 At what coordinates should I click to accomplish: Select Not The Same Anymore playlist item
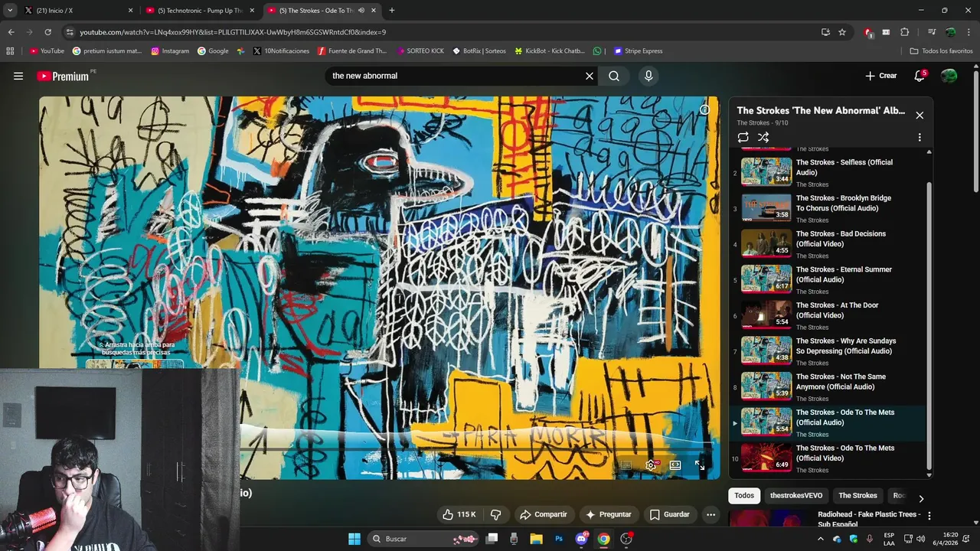[828, 386]
